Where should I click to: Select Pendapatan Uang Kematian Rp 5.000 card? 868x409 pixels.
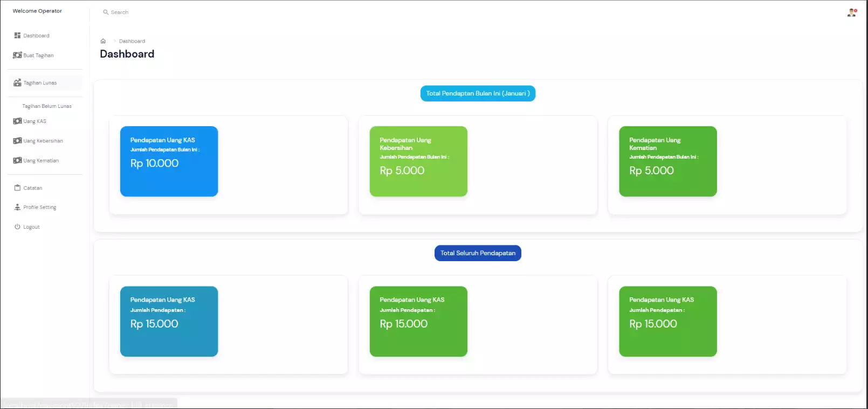[668, 161]
